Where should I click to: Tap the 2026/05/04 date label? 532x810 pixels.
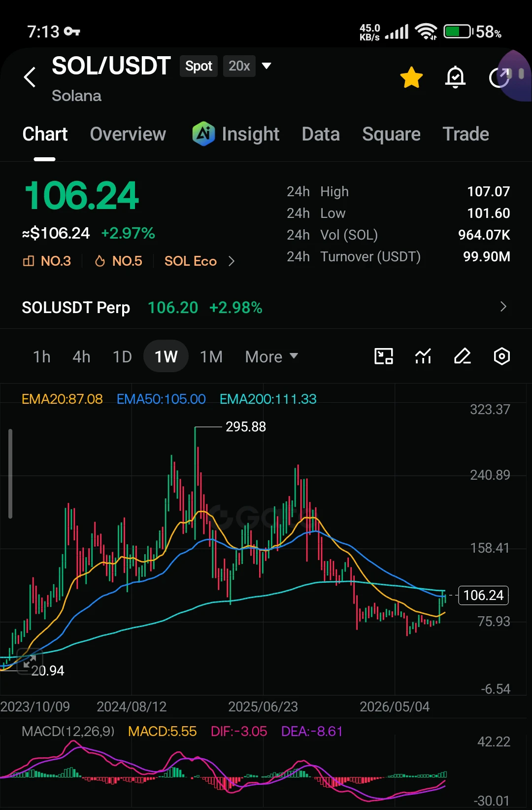coord(395,706)
